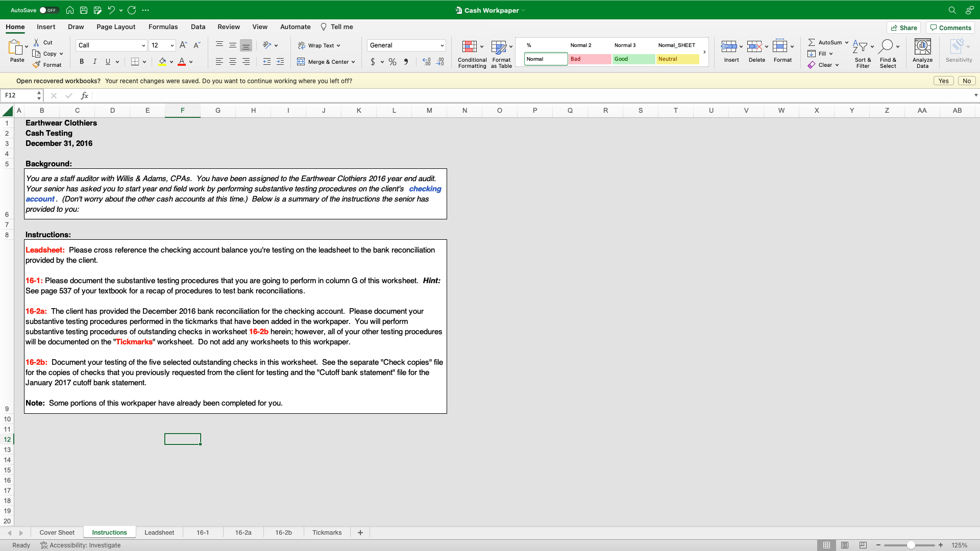Click the Analyze Data icon

(922, 47)
